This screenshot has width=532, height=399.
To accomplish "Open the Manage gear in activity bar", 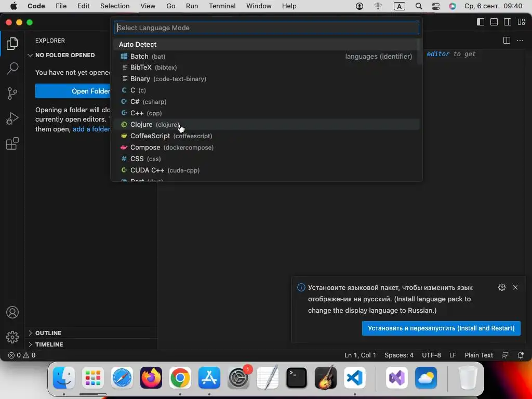I will click(12, 337).
